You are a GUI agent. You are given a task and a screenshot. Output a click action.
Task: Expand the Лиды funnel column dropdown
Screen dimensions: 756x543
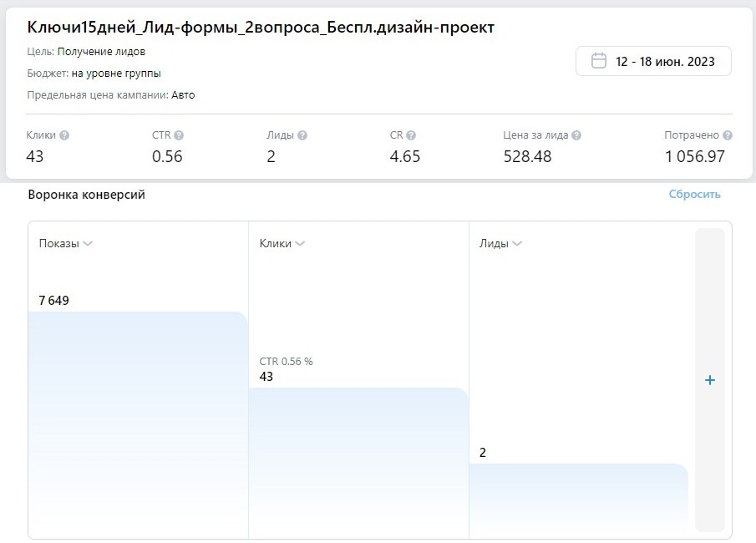click(500, 244)
